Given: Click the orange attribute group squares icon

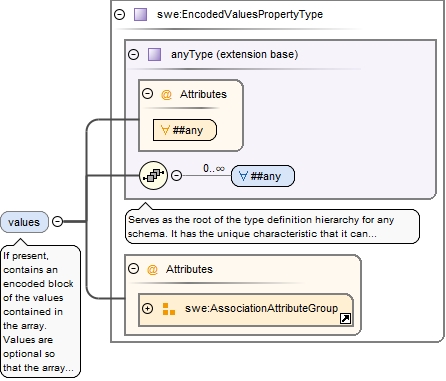Looking at the screenshot, I should pyautogui.click(x=169, y=309).
